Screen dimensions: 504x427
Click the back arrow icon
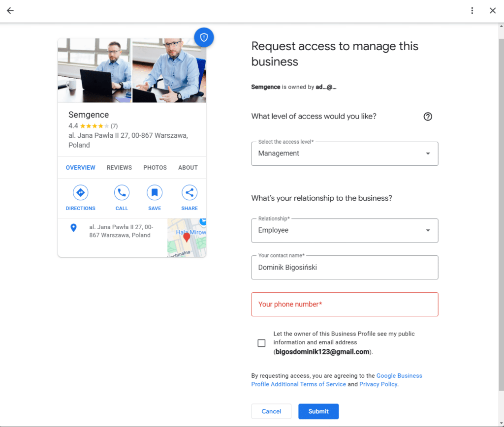pos(10,11)
